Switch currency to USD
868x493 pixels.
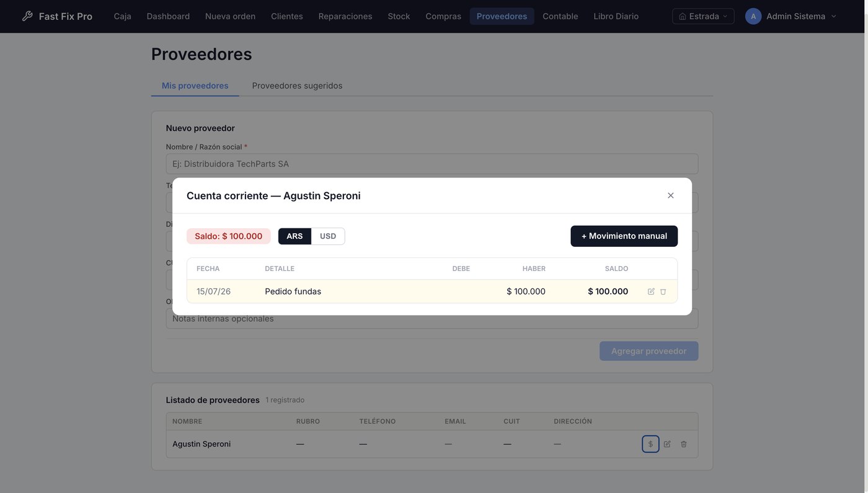[328, 236]
